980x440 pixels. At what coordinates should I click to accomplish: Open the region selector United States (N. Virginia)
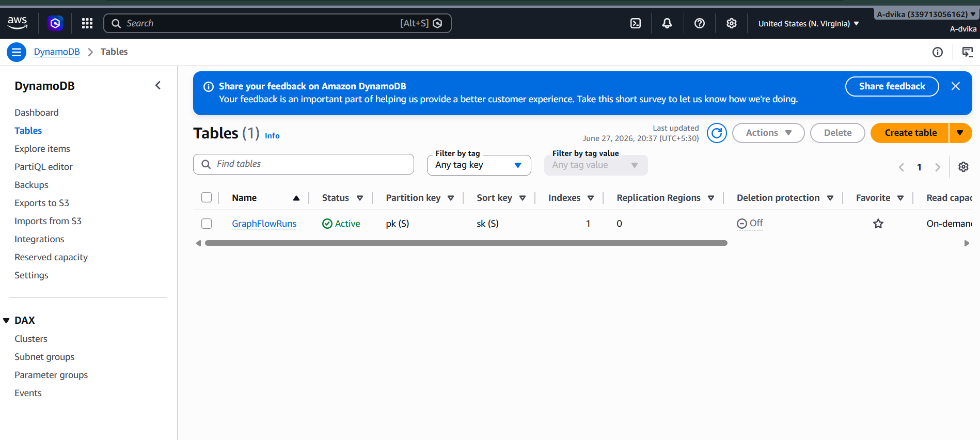(809, 24)
